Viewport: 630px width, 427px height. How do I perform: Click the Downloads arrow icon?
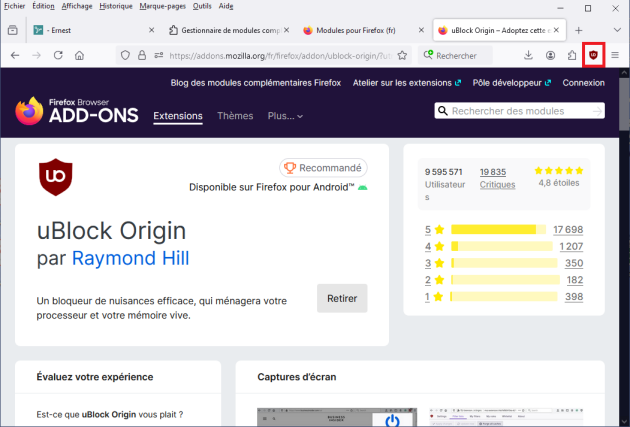[x=528, y=55]
